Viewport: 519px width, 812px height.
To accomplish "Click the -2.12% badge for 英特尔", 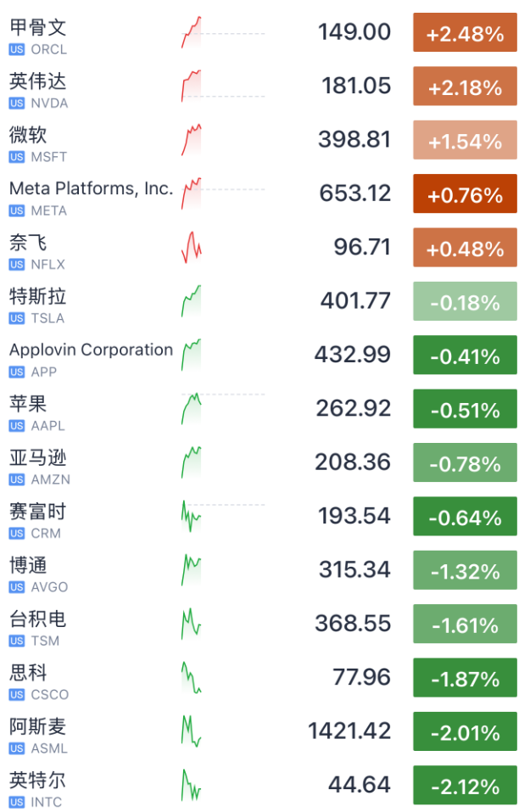I will (x=465, y=785).
